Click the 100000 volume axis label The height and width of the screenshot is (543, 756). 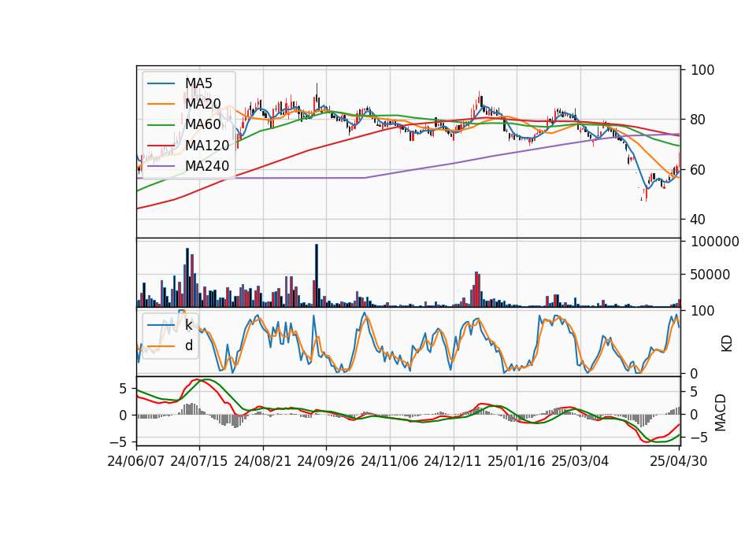click(715, 242)
